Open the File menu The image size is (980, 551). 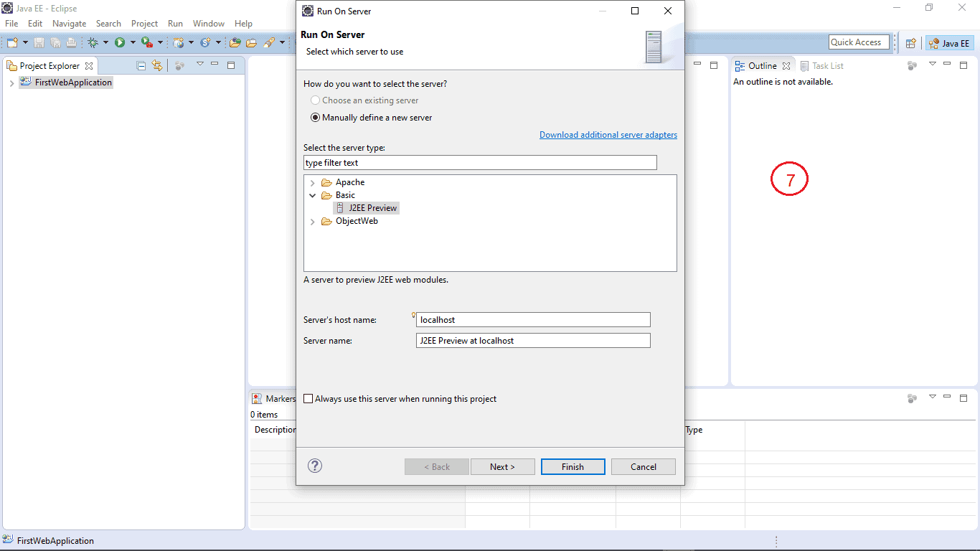11,24
